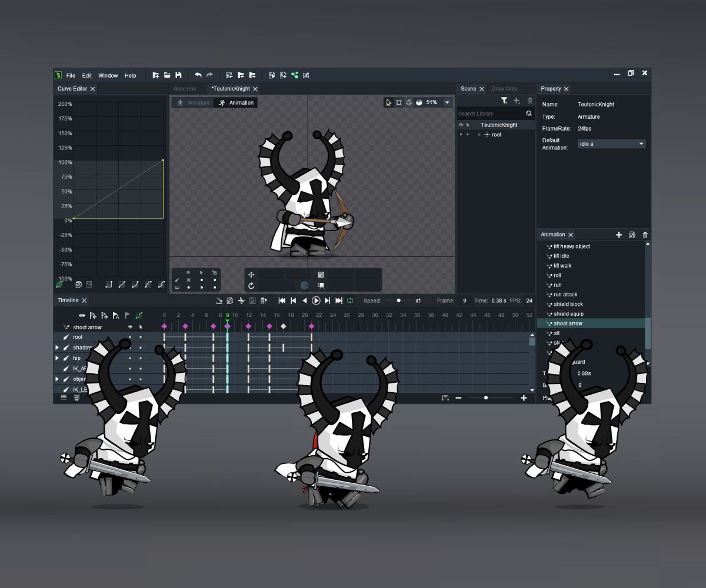The width and height of the screenshot is (706, 588).
Task: Switch viewport to Armature mode
Action: (193, 103)
